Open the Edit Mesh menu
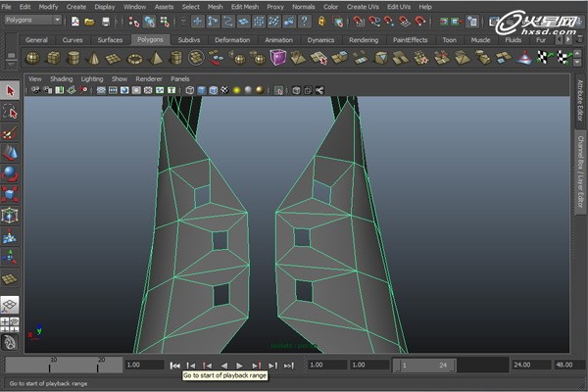 tap(243, 6)
